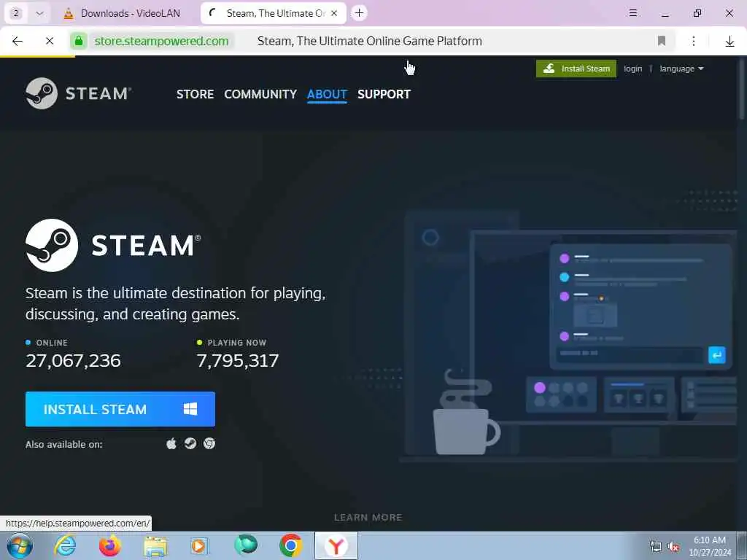Open the COMMUNITY menu
Viewport: 747px width, 560px height.
coord(260,94)
